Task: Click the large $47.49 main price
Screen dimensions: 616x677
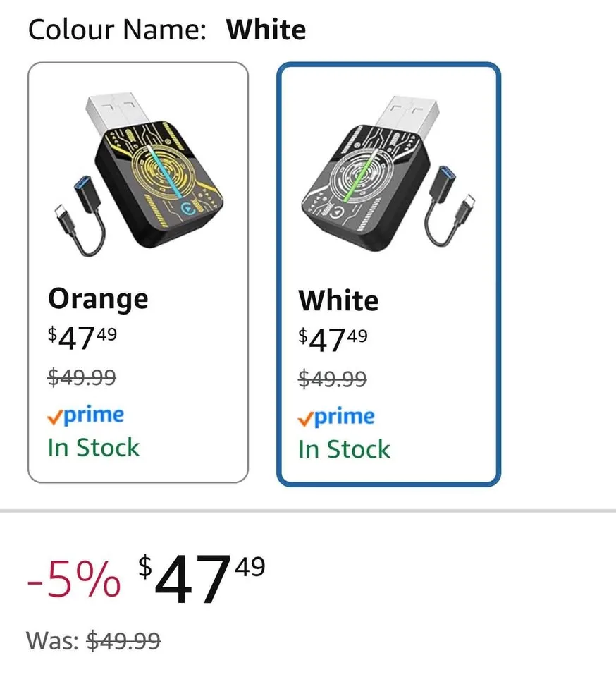Action: 202,580
